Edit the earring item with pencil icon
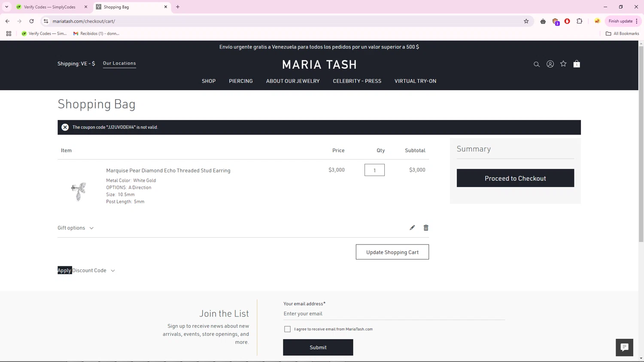The image size is (644, 362). click(x=412, y=228)
